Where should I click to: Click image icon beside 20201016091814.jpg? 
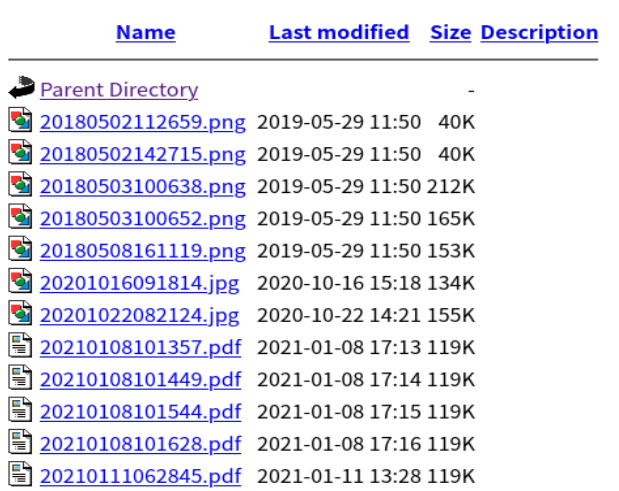coord(21,280)
